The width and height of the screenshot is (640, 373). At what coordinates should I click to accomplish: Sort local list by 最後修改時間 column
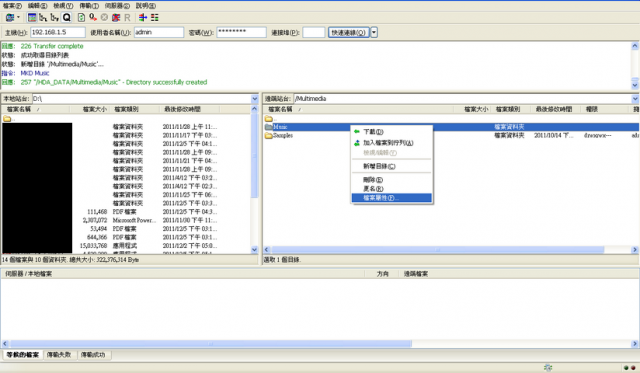point(189,109)
